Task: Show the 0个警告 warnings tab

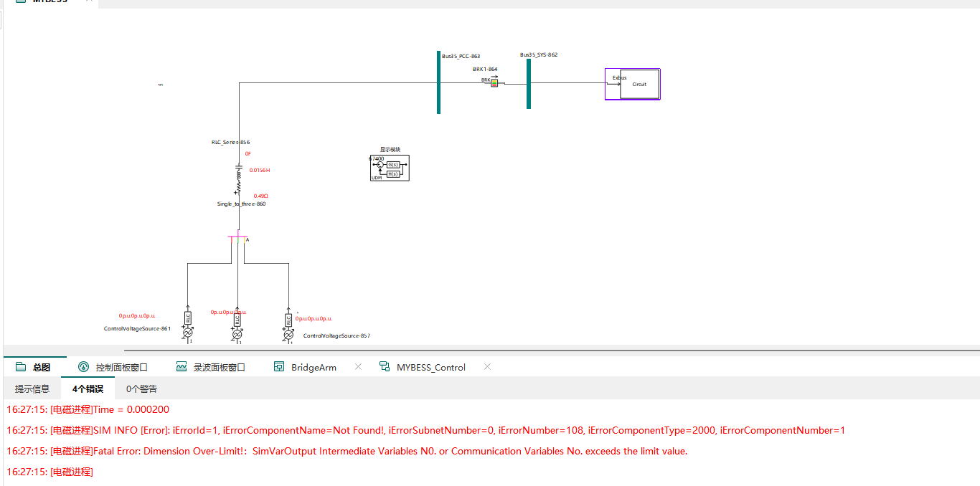Action: (141, 389)
